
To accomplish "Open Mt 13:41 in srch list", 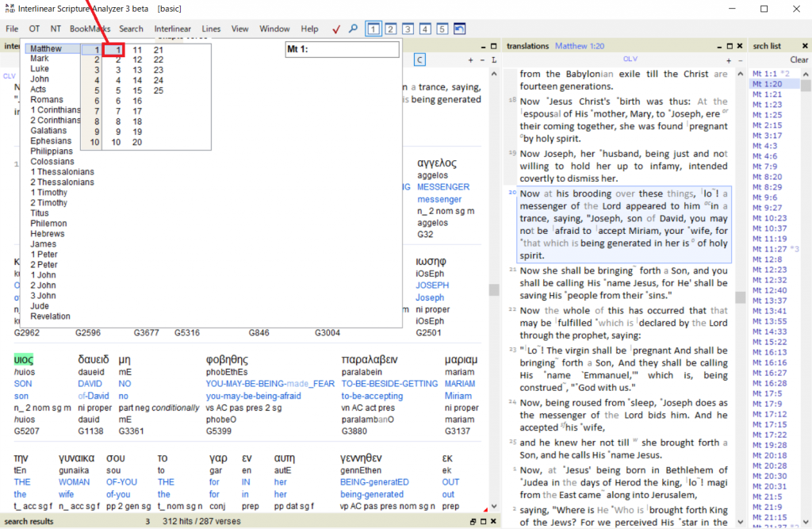I will 769,311.
